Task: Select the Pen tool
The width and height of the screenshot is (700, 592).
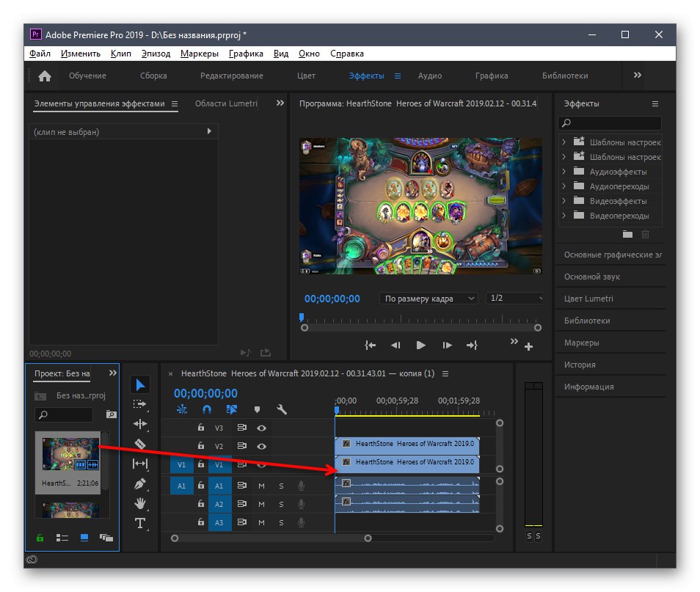Action: (140, 484)
